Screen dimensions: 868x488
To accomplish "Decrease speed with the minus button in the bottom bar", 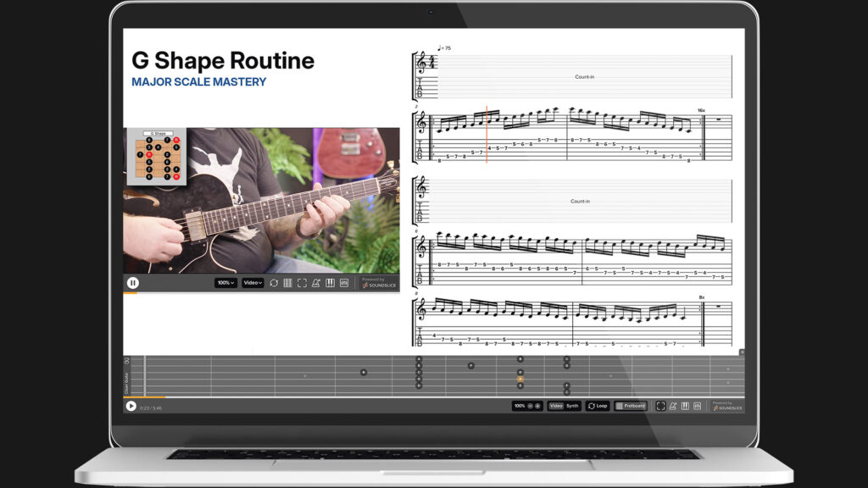I will 531,406.
